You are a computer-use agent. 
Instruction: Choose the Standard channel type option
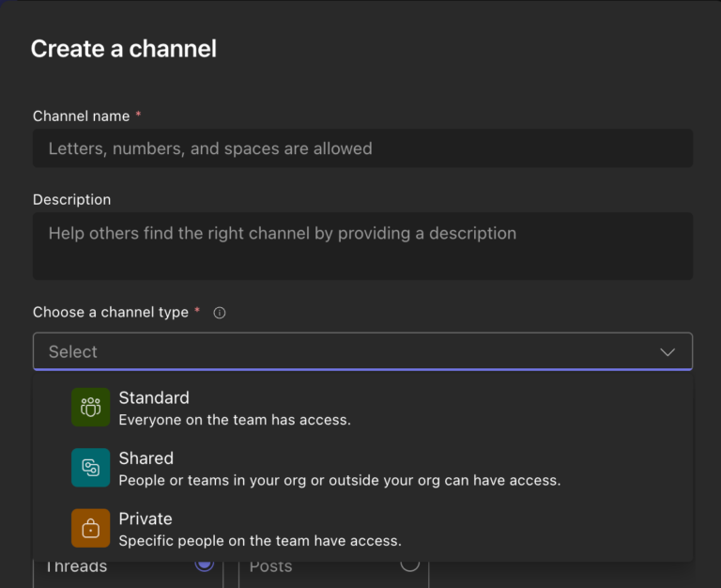(362, 408)
